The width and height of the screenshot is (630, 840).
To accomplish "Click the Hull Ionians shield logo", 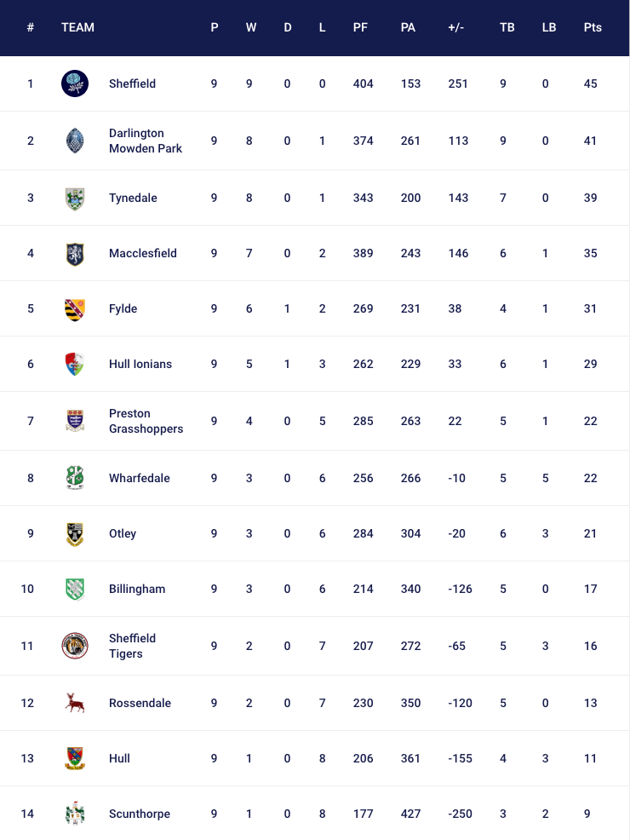I will pyautogui.click(x=75, y=364).
